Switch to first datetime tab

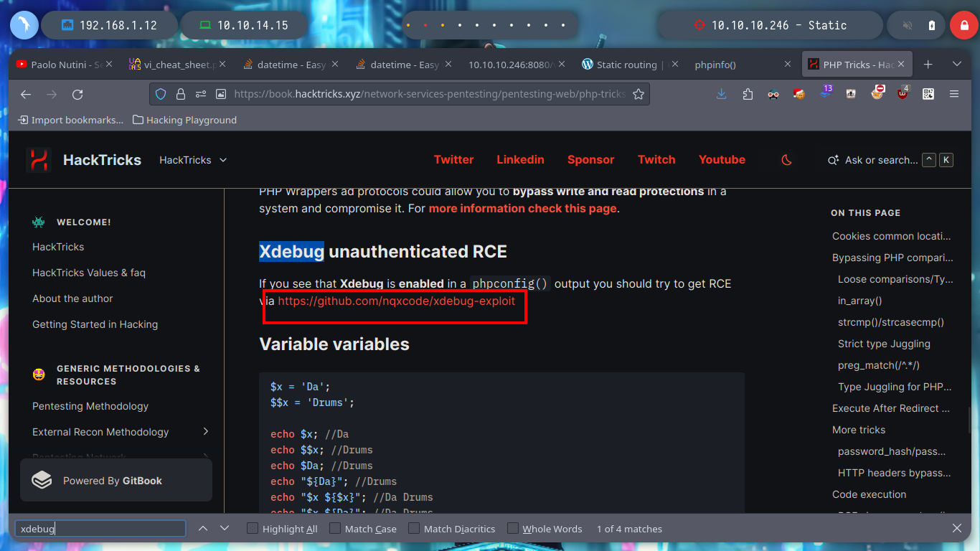click(291, 65)
